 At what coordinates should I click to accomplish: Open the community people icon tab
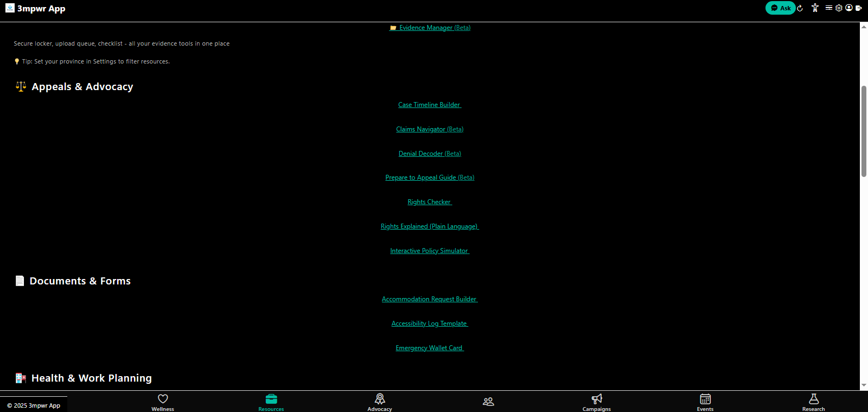click(488, 402)
